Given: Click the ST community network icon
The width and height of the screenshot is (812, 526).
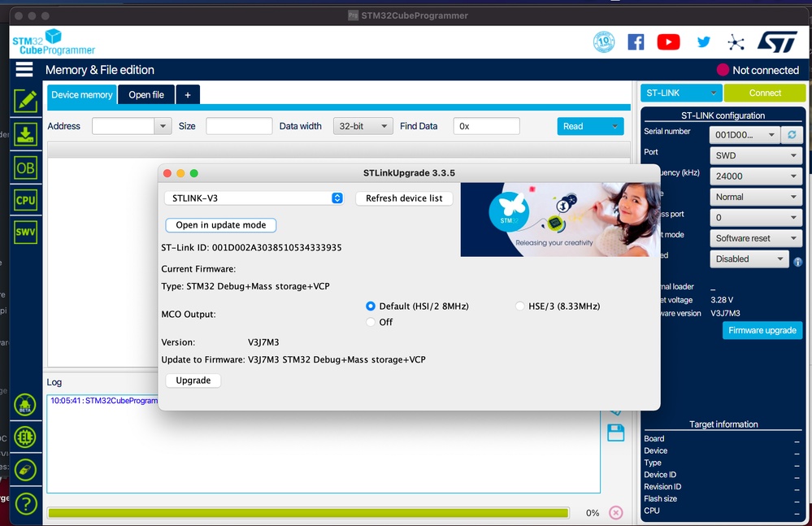Looking at the screenshot, I should [x=736, y=42].
